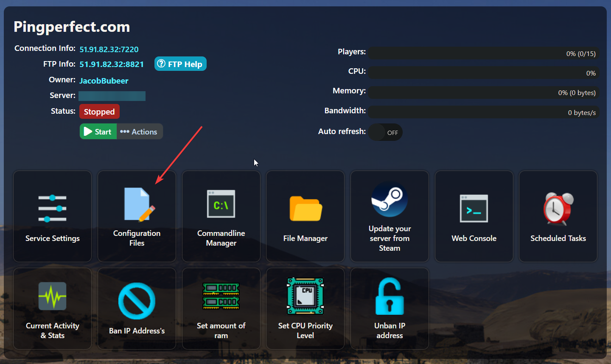Launch the Commandline Manager icon
Screen dimensions: 611x364
coord(221,204)
